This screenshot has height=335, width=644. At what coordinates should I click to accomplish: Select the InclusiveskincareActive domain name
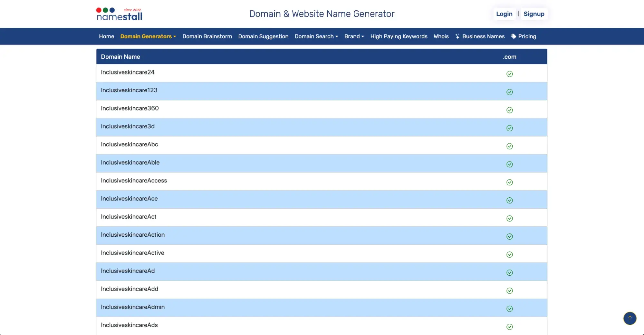pyautogui.click(x=132, y=253)
